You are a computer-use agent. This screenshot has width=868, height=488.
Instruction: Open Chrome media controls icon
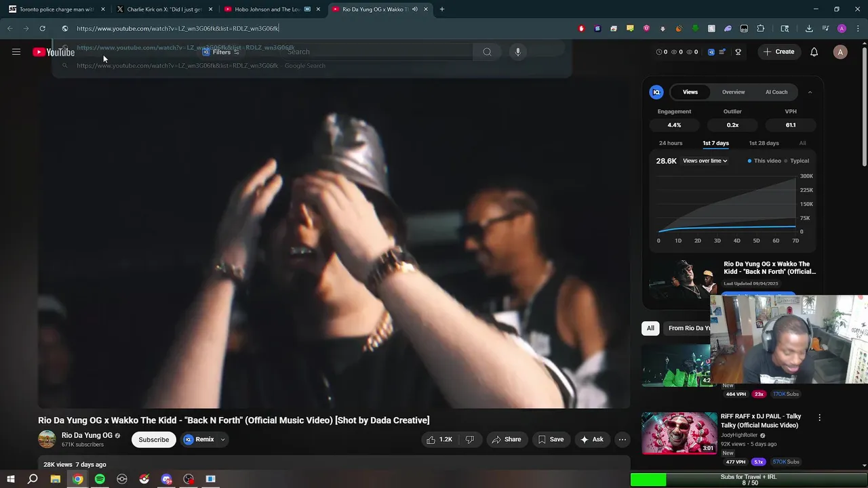[x=825, y=28]
